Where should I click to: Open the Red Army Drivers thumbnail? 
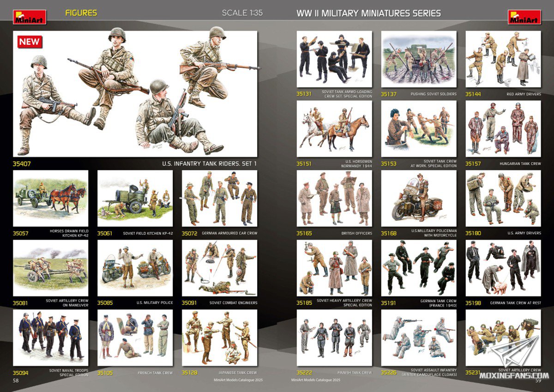point(503,59)
